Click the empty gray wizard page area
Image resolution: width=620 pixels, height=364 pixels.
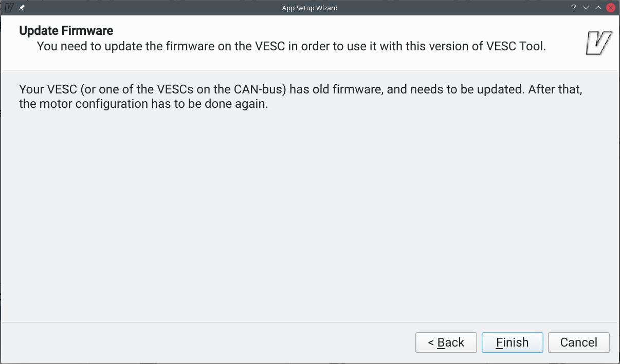click(x=308, y=216)
